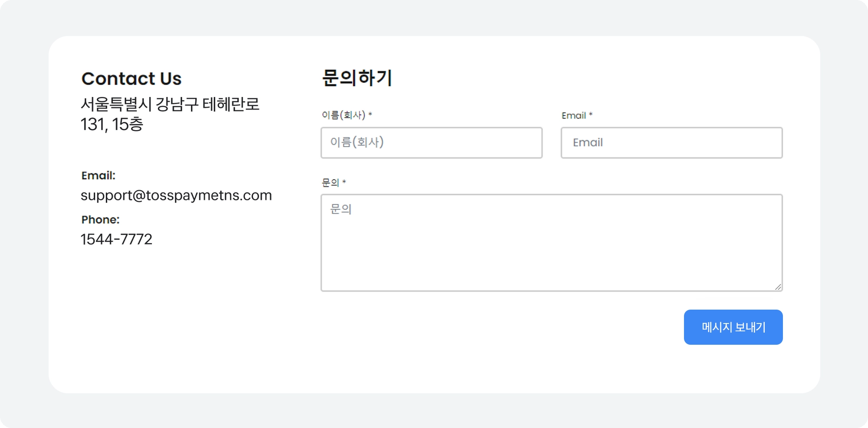Screen dimensions: 868x428
Task: Click the bold Email: label in contact info
Action: click(99, 176)
